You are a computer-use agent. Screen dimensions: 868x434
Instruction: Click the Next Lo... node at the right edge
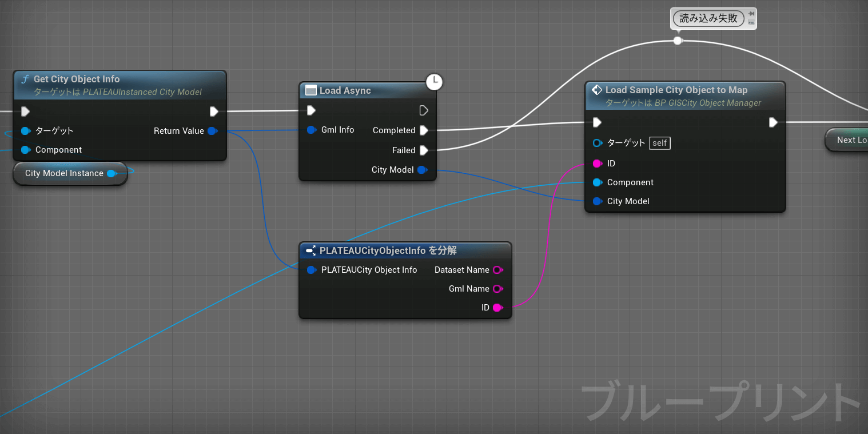tap(847, 140)
